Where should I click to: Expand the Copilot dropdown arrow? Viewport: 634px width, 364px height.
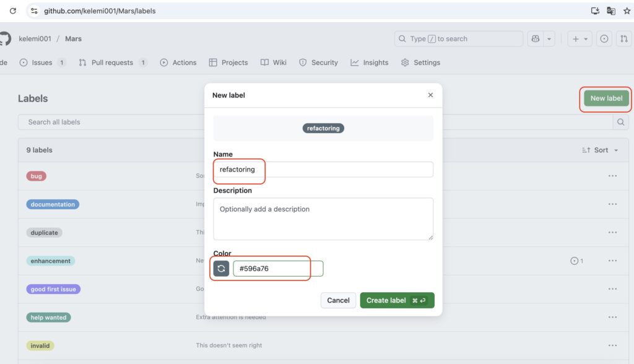(x=549, y=39)
